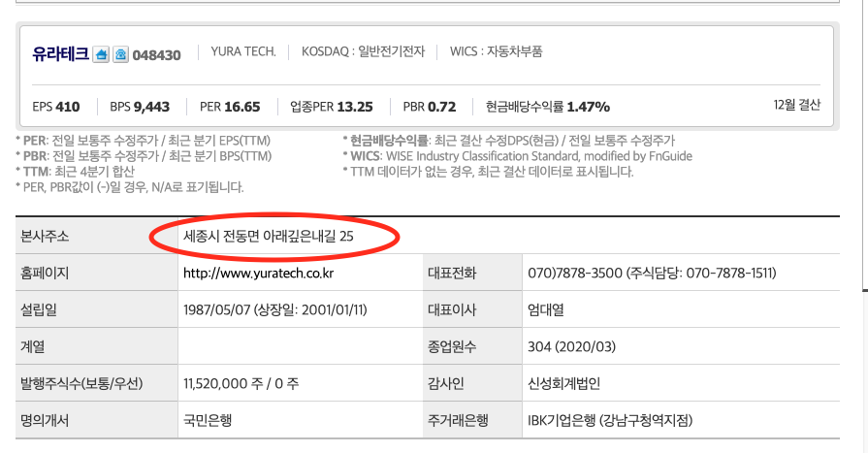Click the home icon next to 유라테크

tap(101, 54)
